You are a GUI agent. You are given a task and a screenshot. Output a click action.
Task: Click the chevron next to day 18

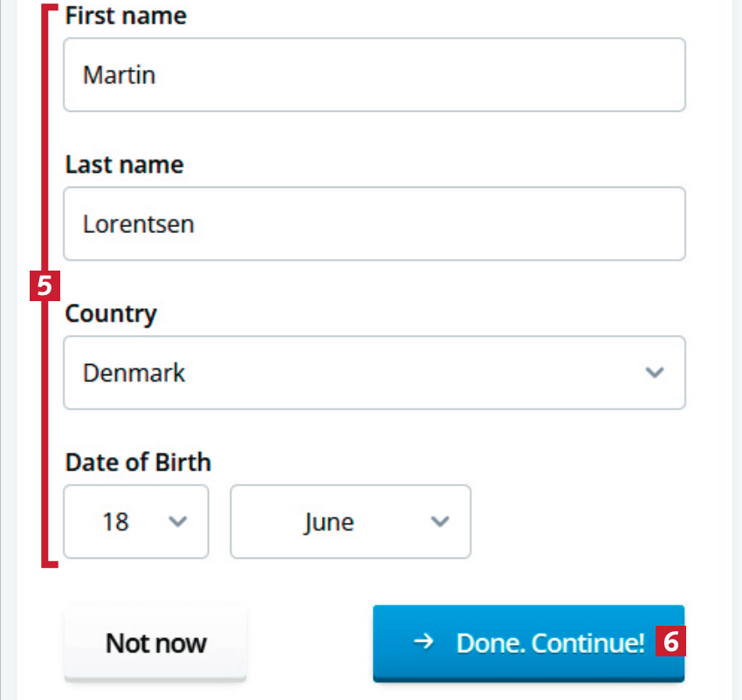[177, 522]
